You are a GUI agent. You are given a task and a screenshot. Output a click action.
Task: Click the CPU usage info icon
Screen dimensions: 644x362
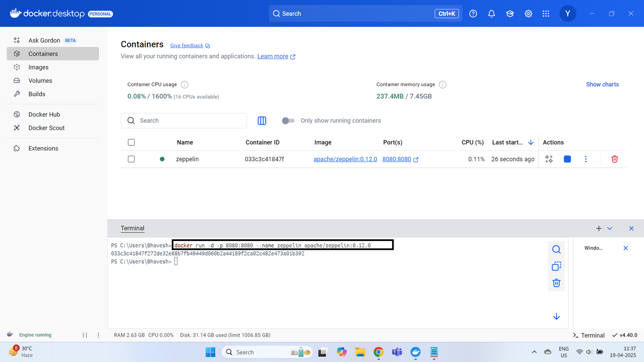pos(185,84)
